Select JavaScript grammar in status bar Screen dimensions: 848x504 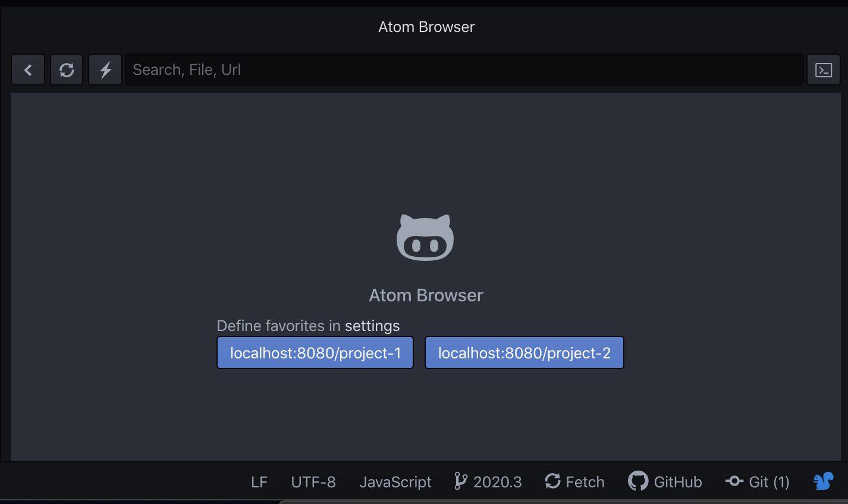coord(395,482)
